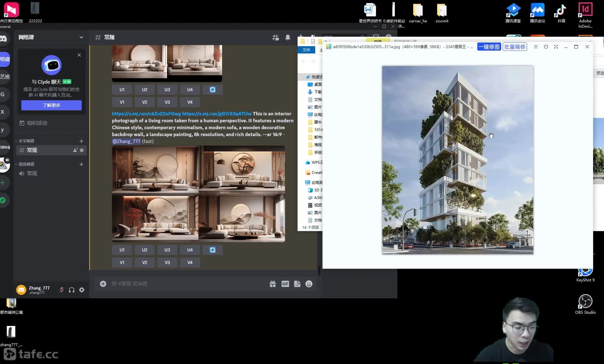This screenshot has width=604, height=364.
Task: Click the @Zhang_777 mention
Action: point(126,141)
